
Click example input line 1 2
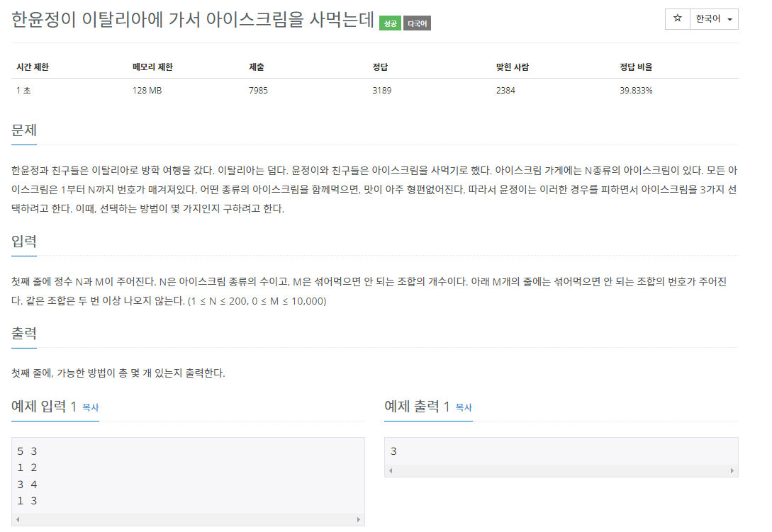pyautogui.click(x=27, y=468)
